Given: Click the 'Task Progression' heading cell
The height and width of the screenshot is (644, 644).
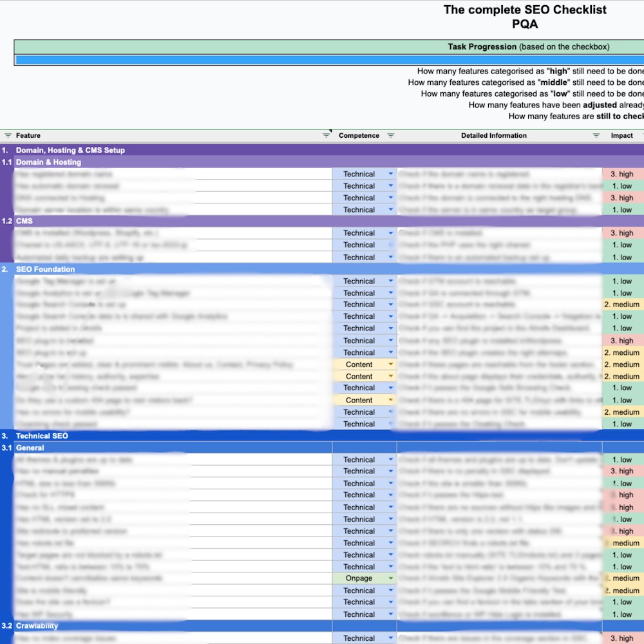Looking at the screenshot, I should tap(528, 47).
